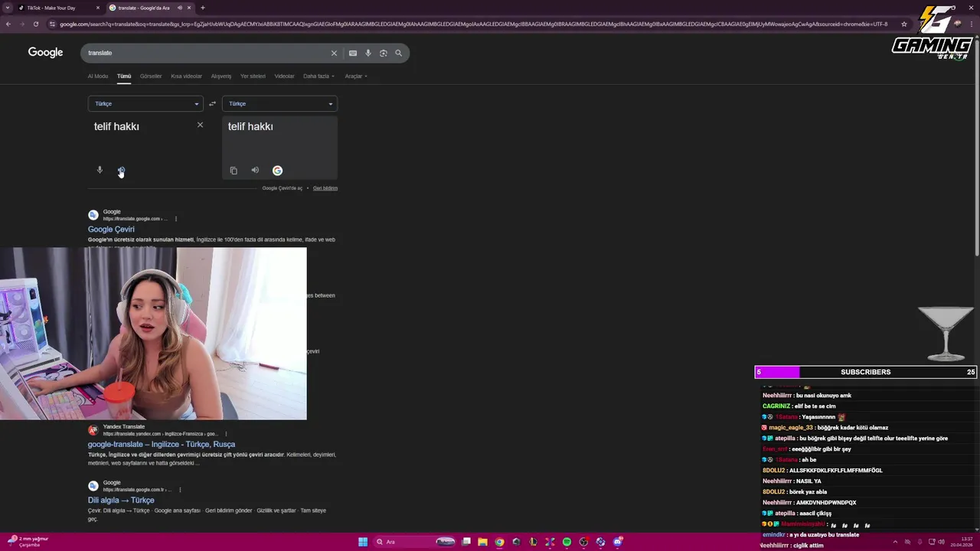Image resolution: width=980 pixels, height=551 pixels.
Task: Switch to the 'Videolar' tab
Action: pyautogui.click(x=284, y=76)
